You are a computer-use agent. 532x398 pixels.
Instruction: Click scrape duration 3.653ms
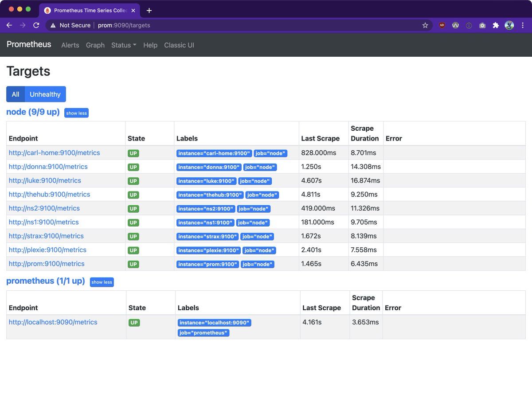click(x=365, y=322)
